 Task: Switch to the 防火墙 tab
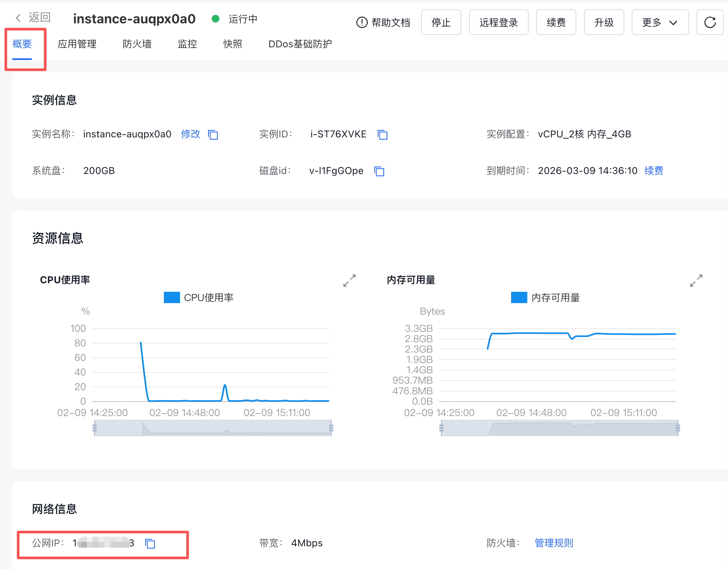[137, 44]
